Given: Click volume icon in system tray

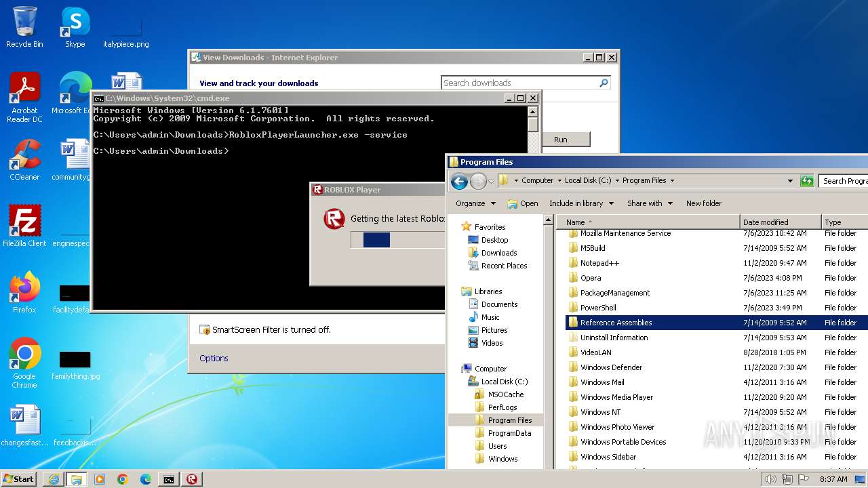Looking at the screenshot, I should [771, 479].
